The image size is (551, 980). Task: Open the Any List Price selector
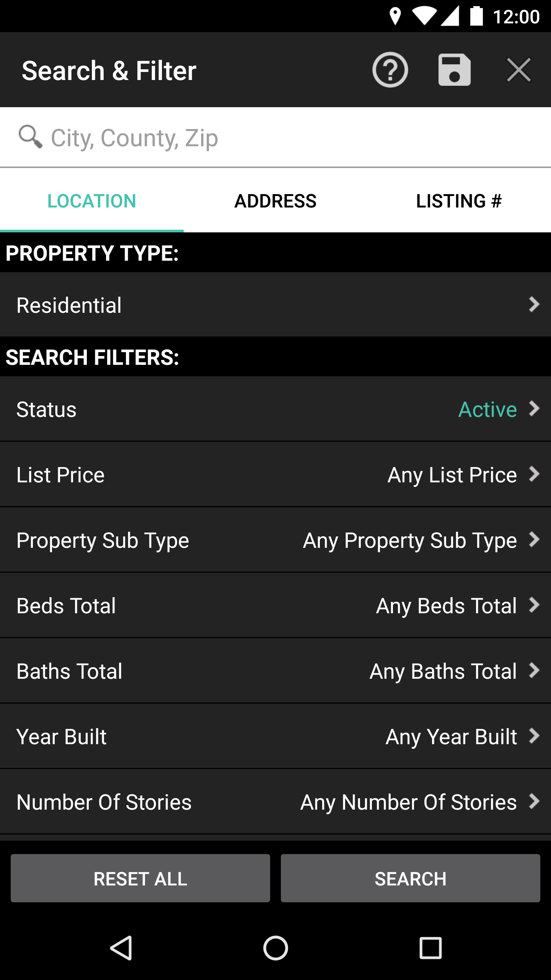pyautogui.click(x=452, y=475)
